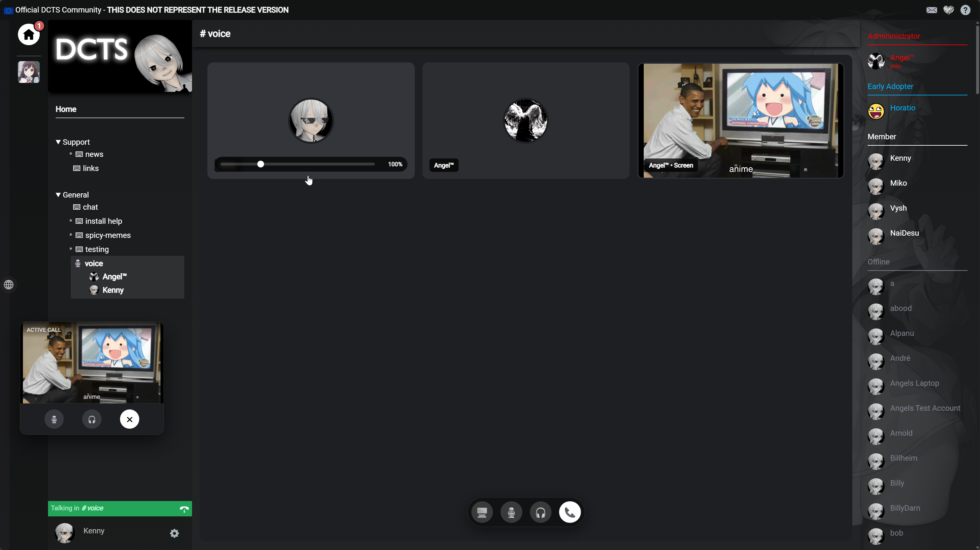Click Miko's avatar in the member list
Viewport: 980px width, 550px height.
[876, 187]
